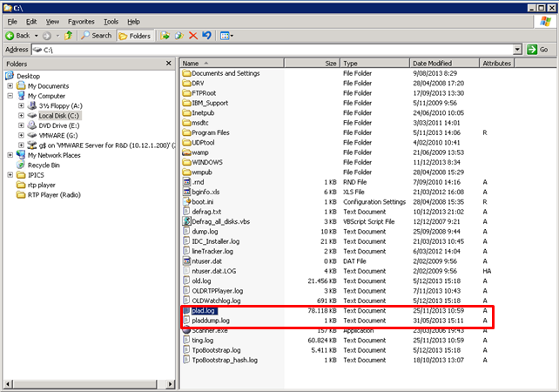Open the Back history dropdown arrow
This screenshot has width=559, height=392.
(x=36, y=36)
